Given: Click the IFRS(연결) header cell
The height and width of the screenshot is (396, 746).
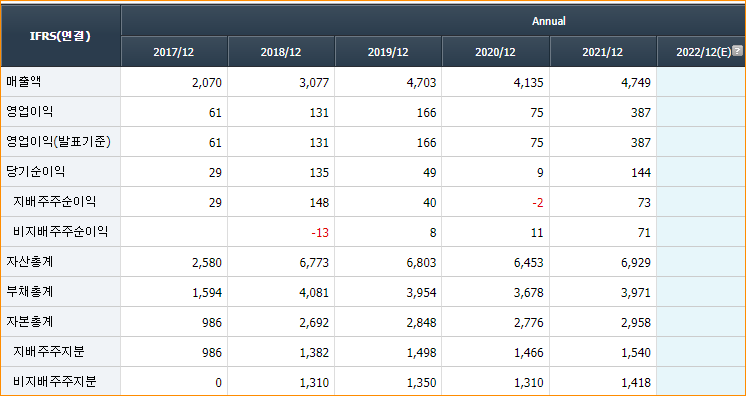Looking at the screenshot, I should 60,36.
